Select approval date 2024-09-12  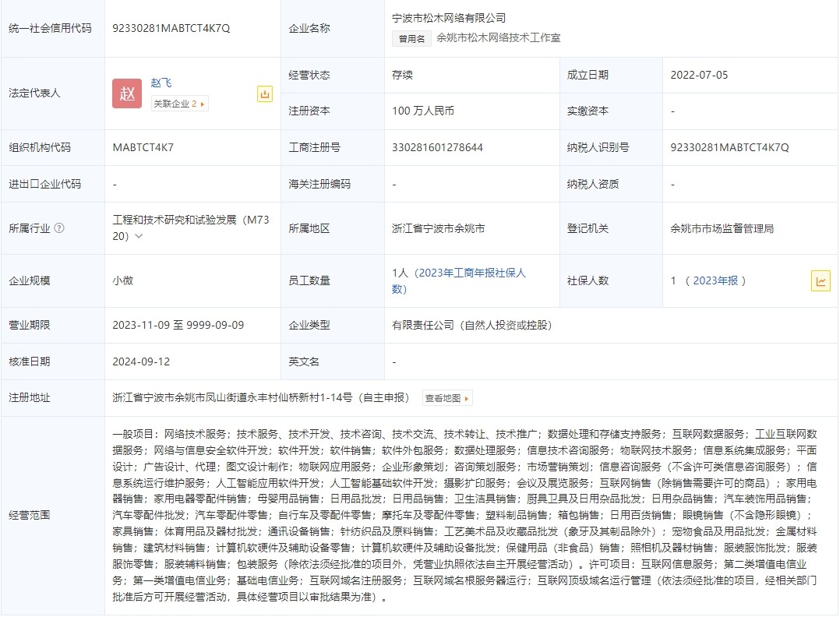(142, 361)
